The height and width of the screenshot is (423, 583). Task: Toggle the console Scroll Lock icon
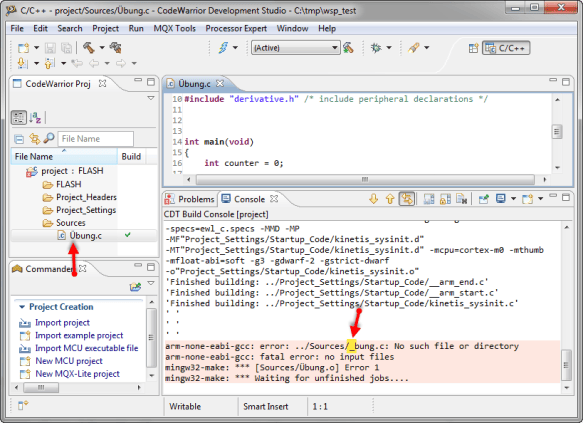pos(445,199)
